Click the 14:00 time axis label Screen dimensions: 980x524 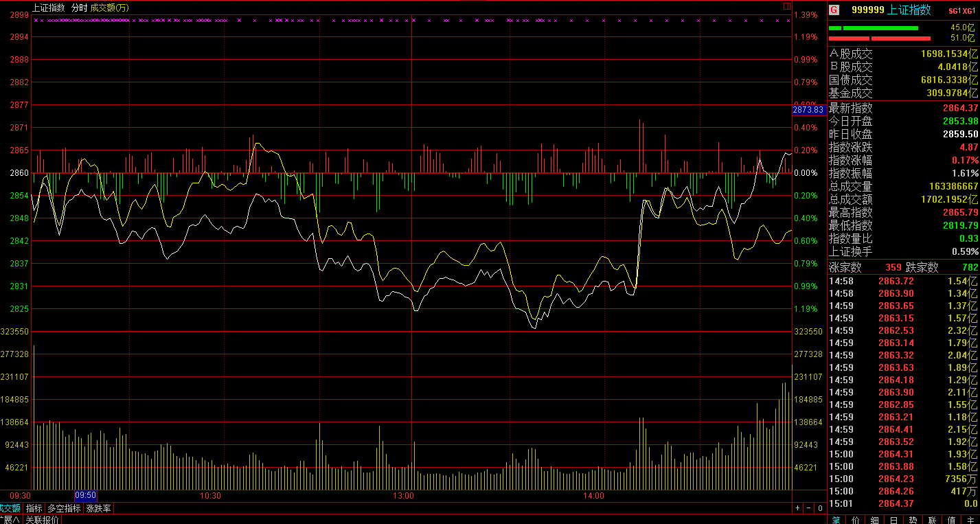593,495
